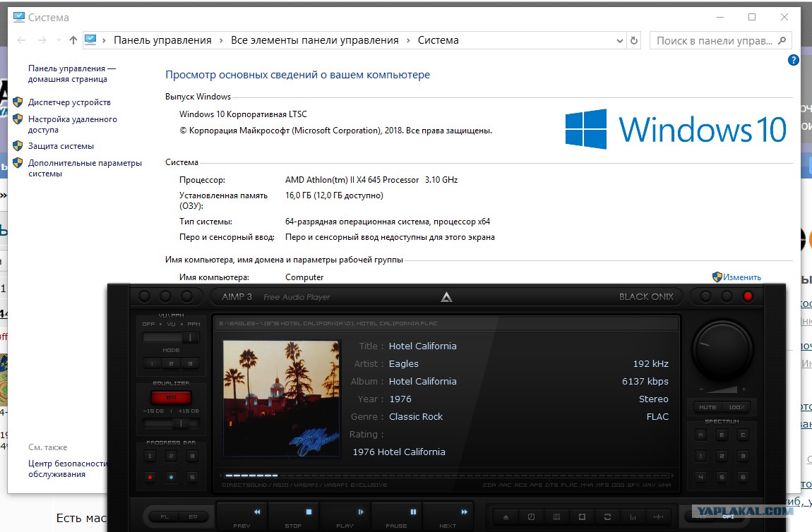Click the 100% volume button in AIMP
The width and height of the screenshot is (812, 532).
coord(736,407)
